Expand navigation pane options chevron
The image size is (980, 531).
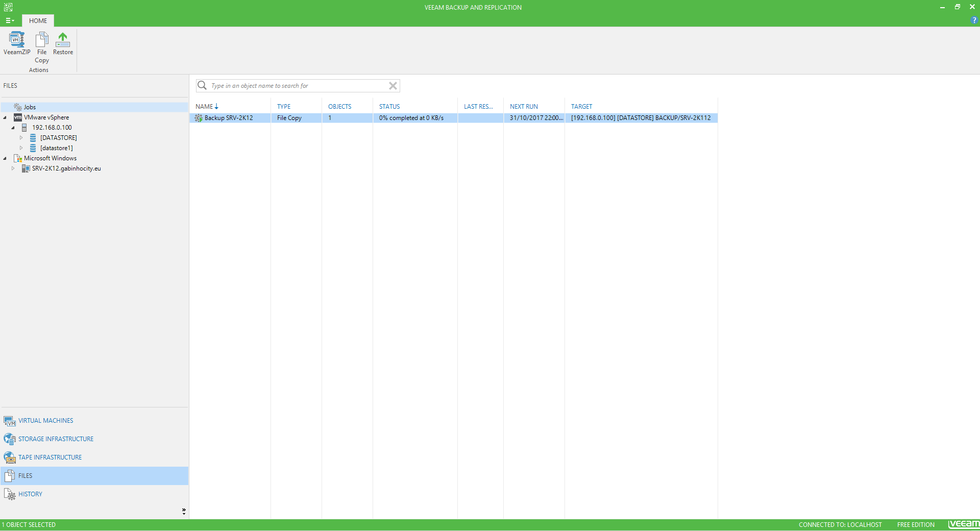(x=184, y=511)
